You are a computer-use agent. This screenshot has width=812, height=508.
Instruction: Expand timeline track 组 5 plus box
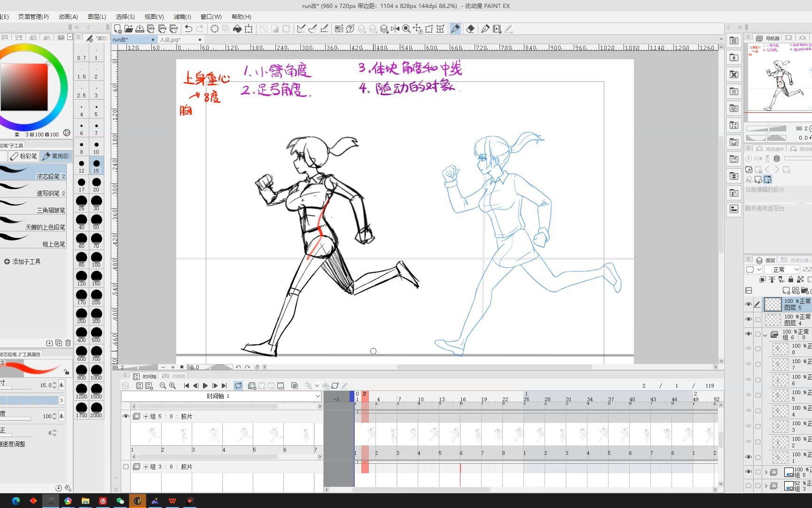146,416
